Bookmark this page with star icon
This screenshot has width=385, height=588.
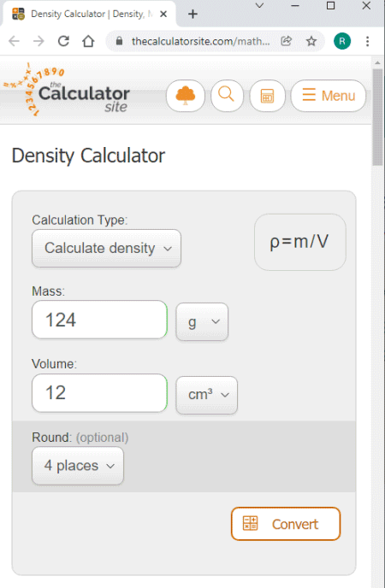click(311, 41)
